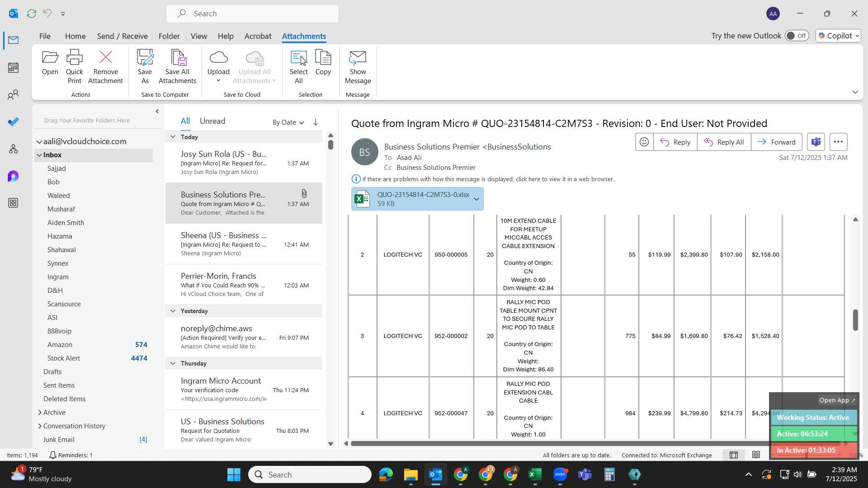Expand the Archive folder
The image size is (868, 488).
point(40,413)
